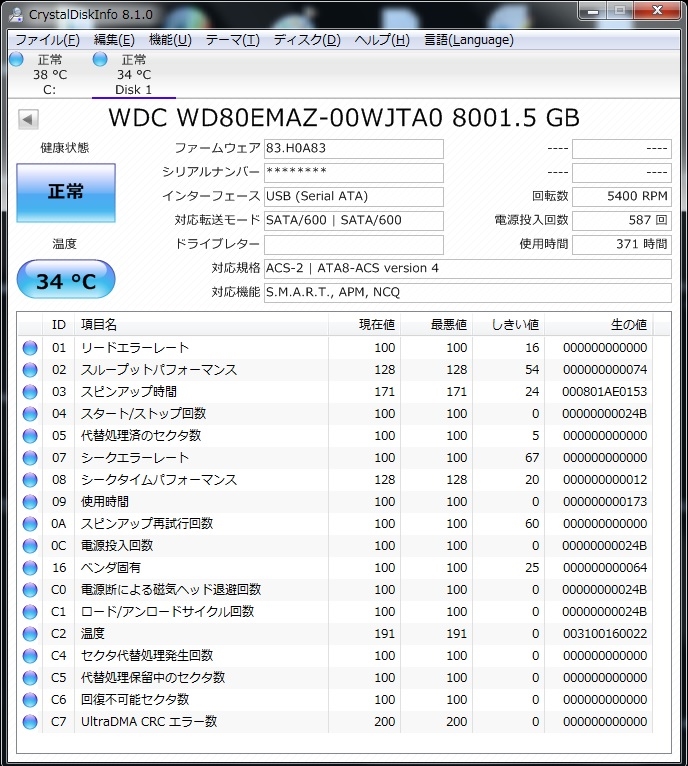688x766 pixels.
Task: Click the power-on hours 371 時間 field
Action: pyautogui.click(x=622, y=244)
